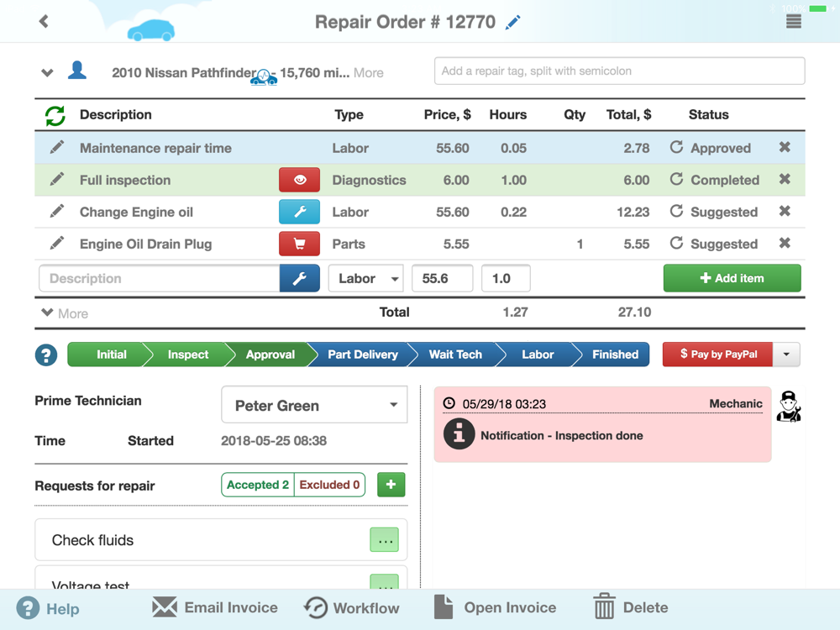Click the repair tag input field
The image size is (840, 630).
click(619, 71)
